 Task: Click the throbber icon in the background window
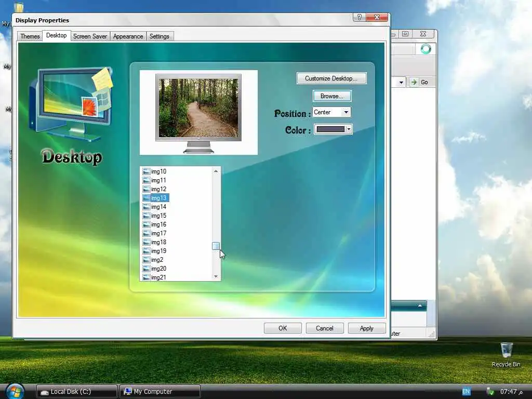coord(426,49)
